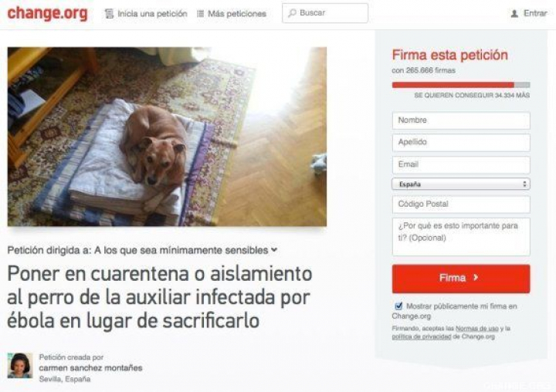Click the petition document icon beside Inicia una petición
The height and width of the screenshot is (392, 556).
(x=109, y=14)
